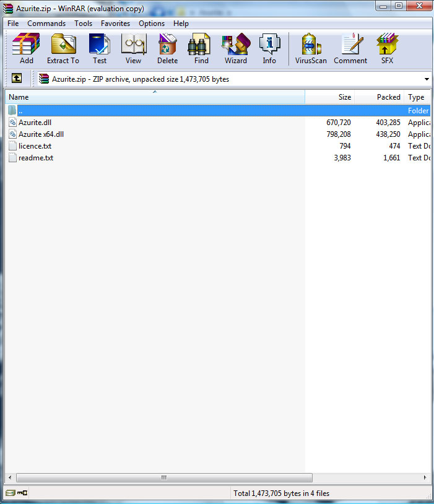The image size is (434, 504).
Task: Click the archive icon in address bar
Action: tap(44, 79)
